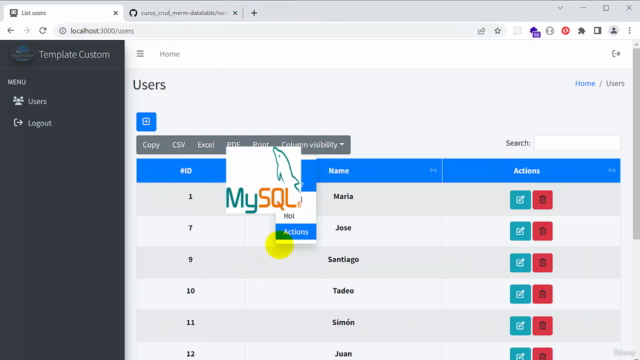Switch to the curso_crud_mern-datatable GitHub tab
This screenshot has width=640, height=360.
click(x=184, y=13)
